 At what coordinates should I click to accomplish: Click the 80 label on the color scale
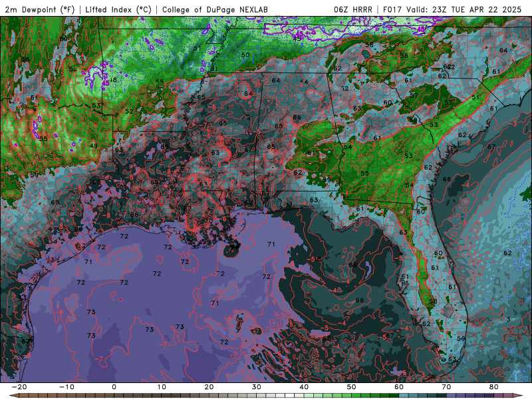(494, 387)
